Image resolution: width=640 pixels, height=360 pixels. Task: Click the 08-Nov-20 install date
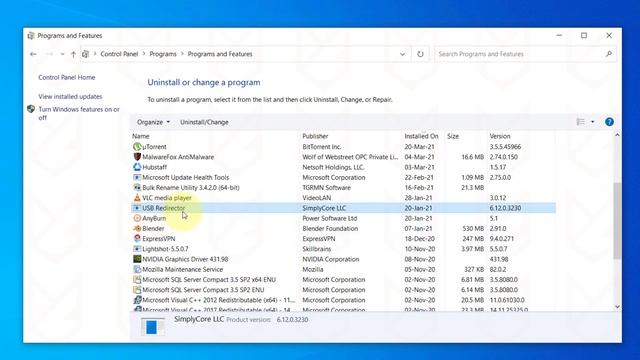(419, 259)
